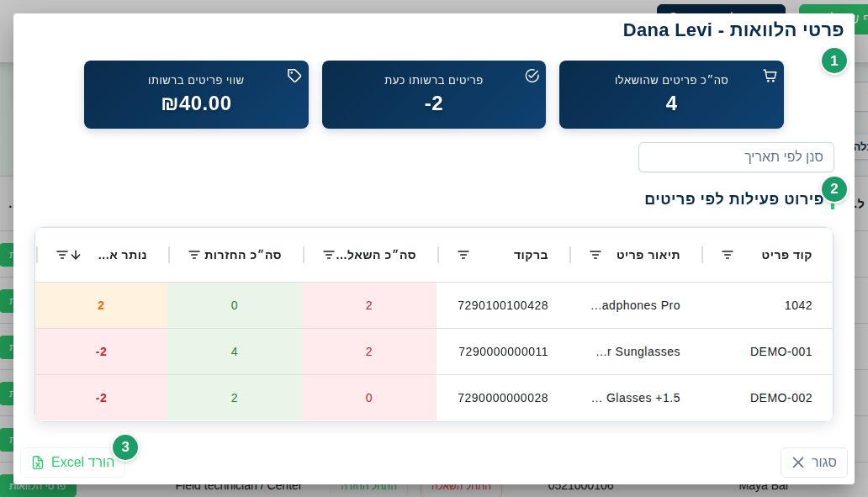Click barcode 7290100100428

point(503,305)
